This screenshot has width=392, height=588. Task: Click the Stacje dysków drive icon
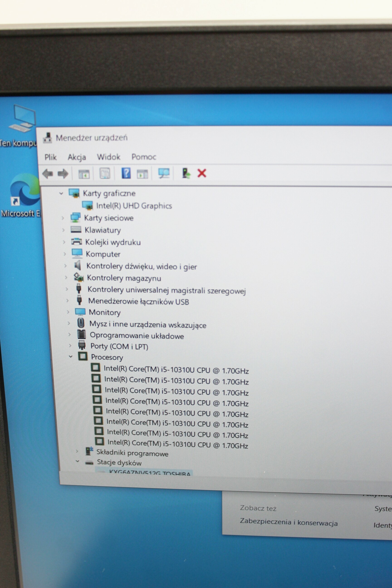pyautogui.click(x=89, y=463)
